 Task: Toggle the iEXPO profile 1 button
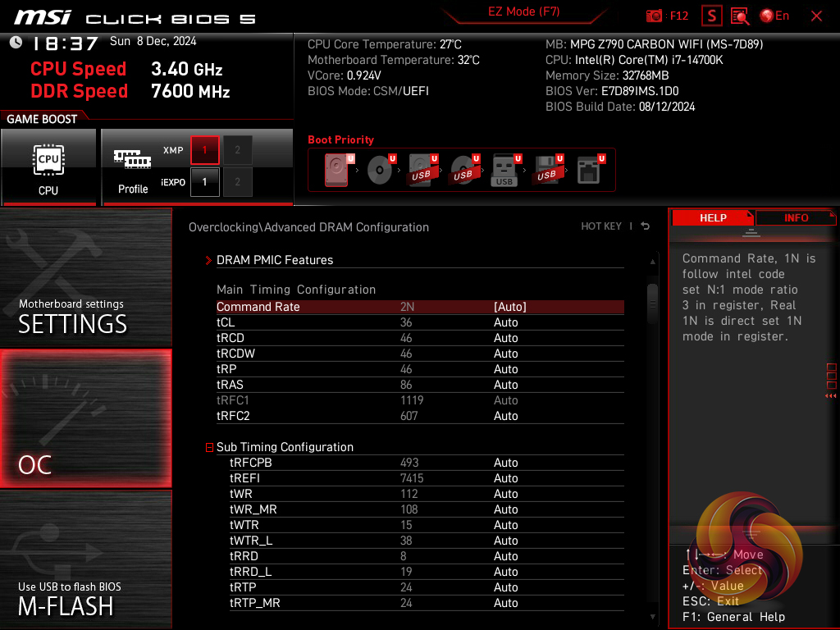click(204, 182)
